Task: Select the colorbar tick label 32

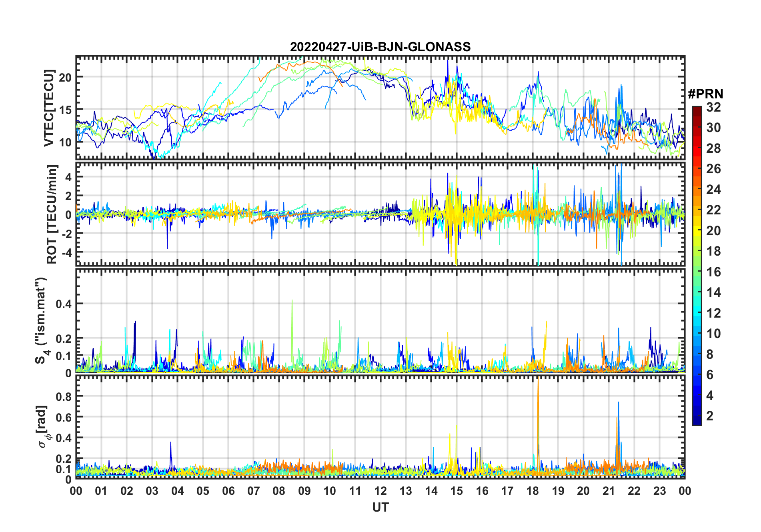Action: 713,107
